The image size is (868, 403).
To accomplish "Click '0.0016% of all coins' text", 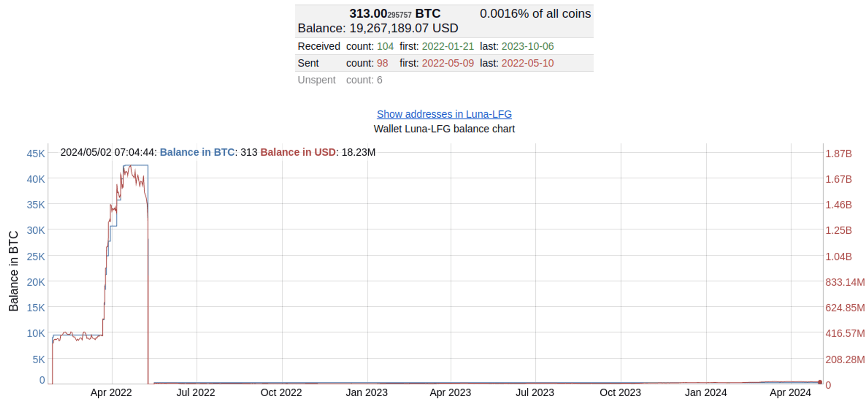I will coord(535,14).
